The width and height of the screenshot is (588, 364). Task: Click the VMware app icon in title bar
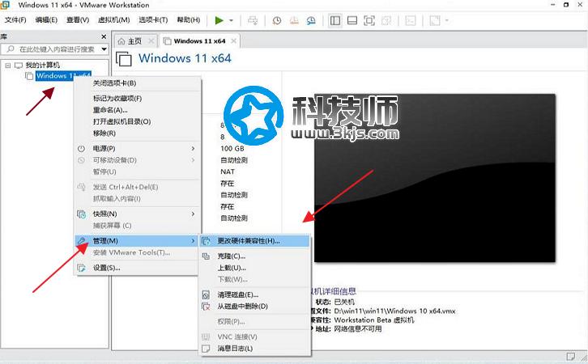tap(5, 5)
